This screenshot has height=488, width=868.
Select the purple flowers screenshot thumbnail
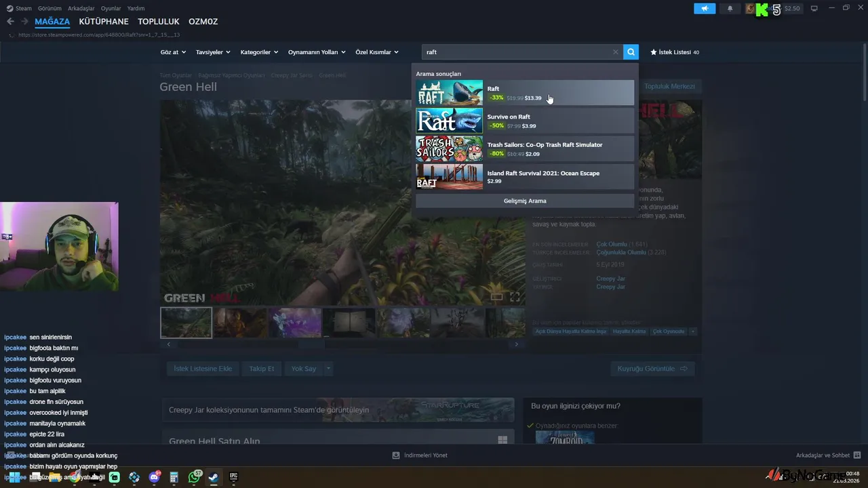pyautogui.click(x=295, y=323)
